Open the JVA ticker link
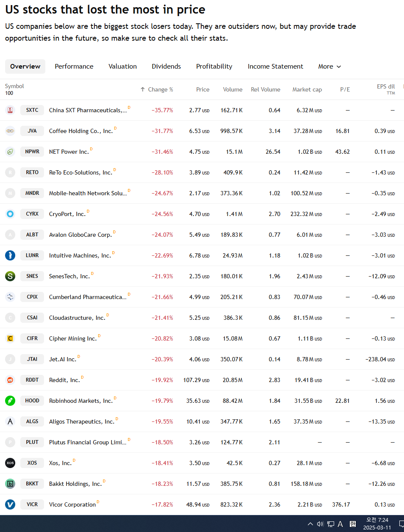The image size is (404, 532). (x=32, y=131)
